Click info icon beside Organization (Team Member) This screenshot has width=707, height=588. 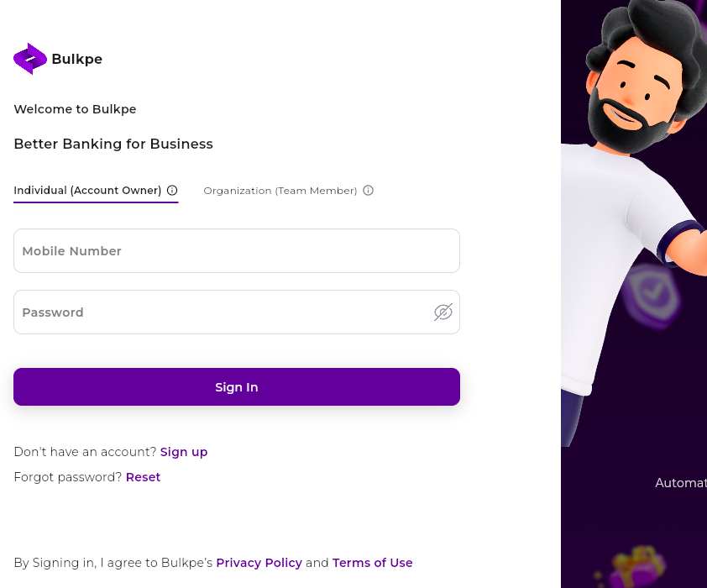click(368, 191)
